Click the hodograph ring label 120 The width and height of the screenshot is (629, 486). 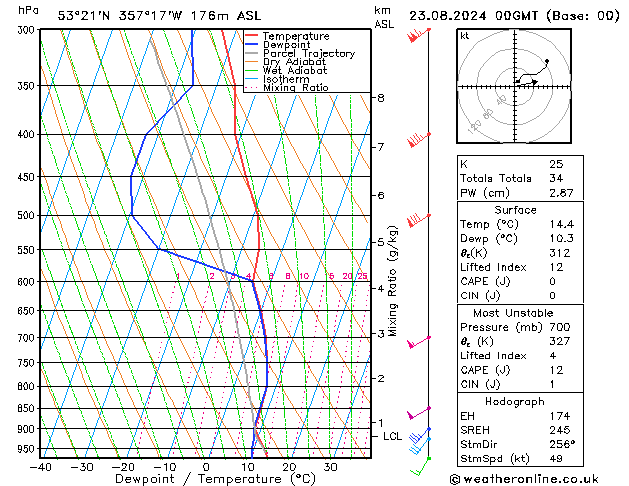pyautogui.click(x=474, y=127)
